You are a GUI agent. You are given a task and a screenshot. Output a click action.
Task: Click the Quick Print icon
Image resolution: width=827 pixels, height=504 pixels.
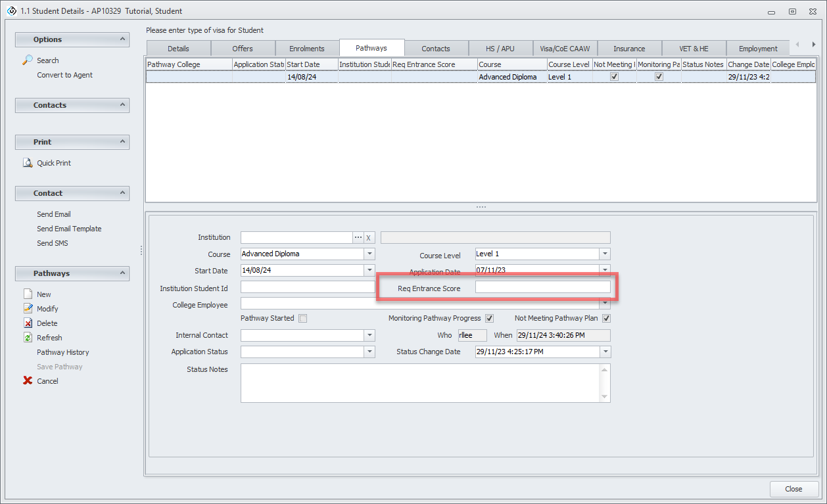point(28,163)
